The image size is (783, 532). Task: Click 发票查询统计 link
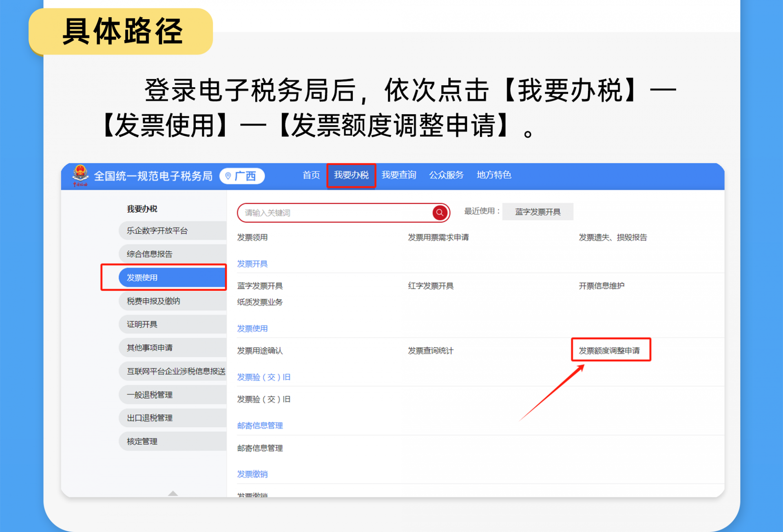[431, 351]
